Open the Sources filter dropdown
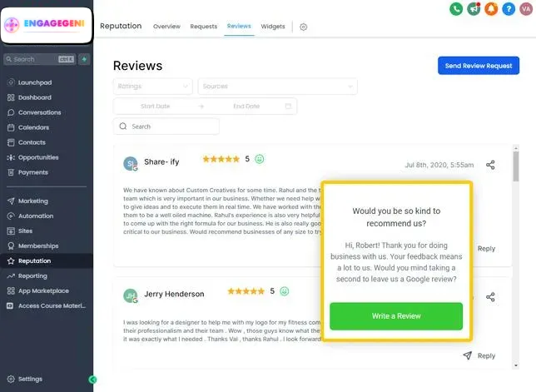This screenshot has height=392, width=536. [278, 86]
